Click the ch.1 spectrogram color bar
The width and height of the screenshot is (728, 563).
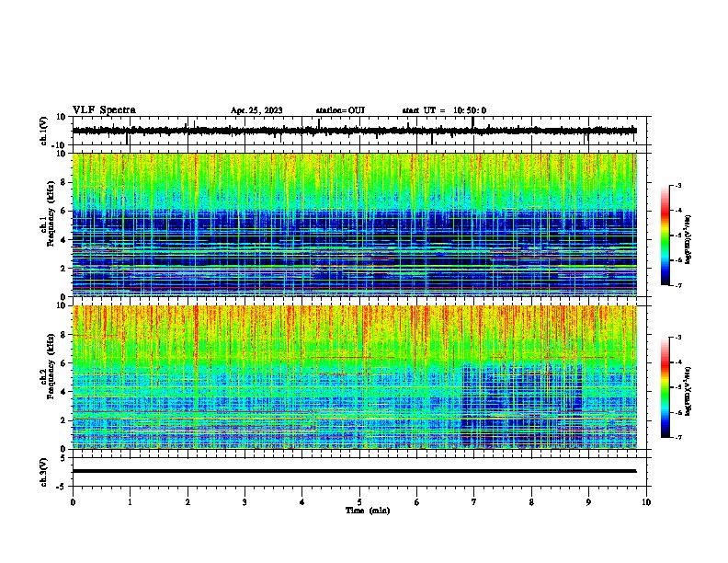[665, 236]
